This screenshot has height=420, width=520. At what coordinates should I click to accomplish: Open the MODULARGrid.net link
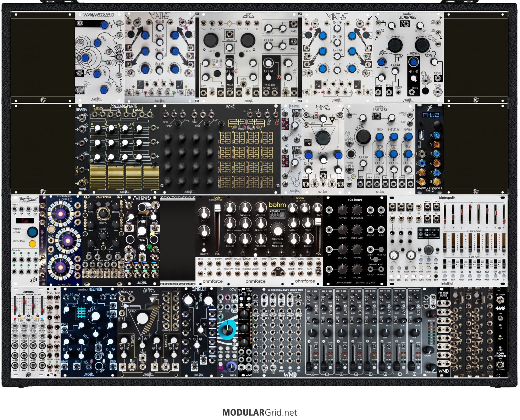pos(260,413)
